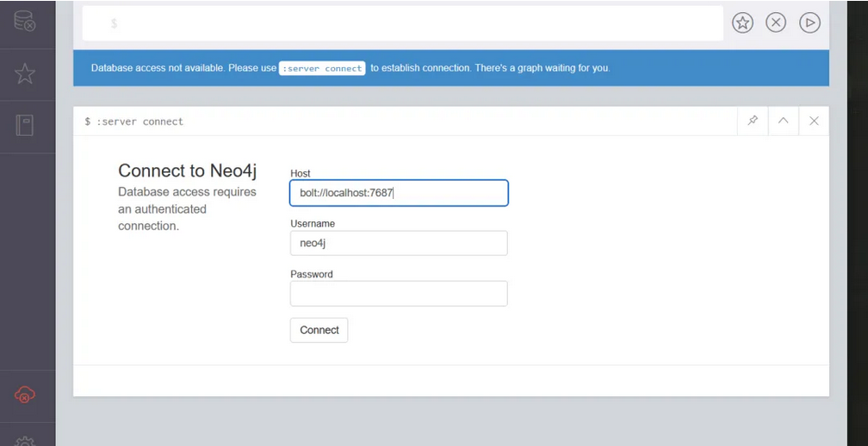Open the Database info sidebar icon
Viewport: 868px width, 446px height.
pyautogui.click(x=25, y=21)
